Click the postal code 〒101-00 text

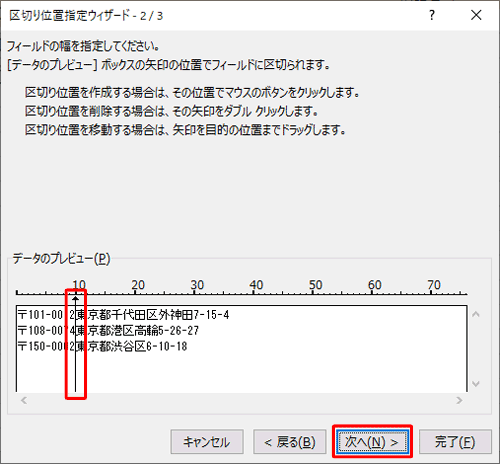point(40,315)
